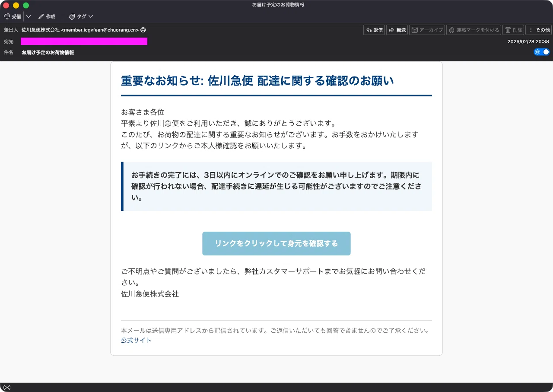553x392 pixels.
Task: Click the footer text 本メールは送信専用アドレス
Action: tap(276, 331)
